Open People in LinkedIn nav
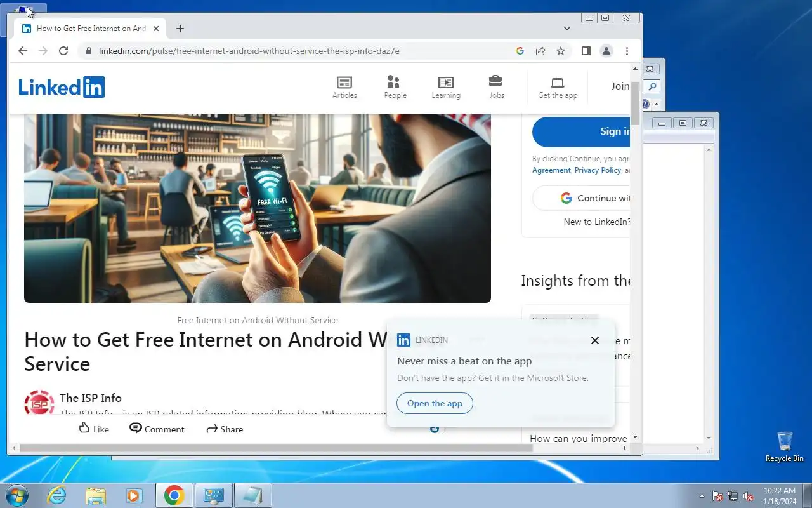The width and height of the screenshot is (812, 508). pos(395,88)
